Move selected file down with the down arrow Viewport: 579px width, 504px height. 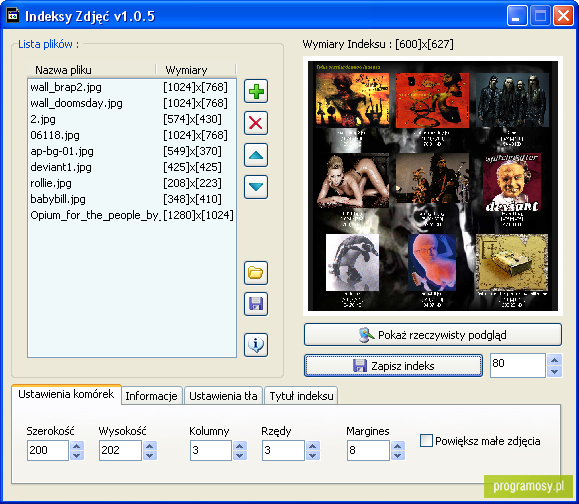pyautogui.click(x=256, y=187)
